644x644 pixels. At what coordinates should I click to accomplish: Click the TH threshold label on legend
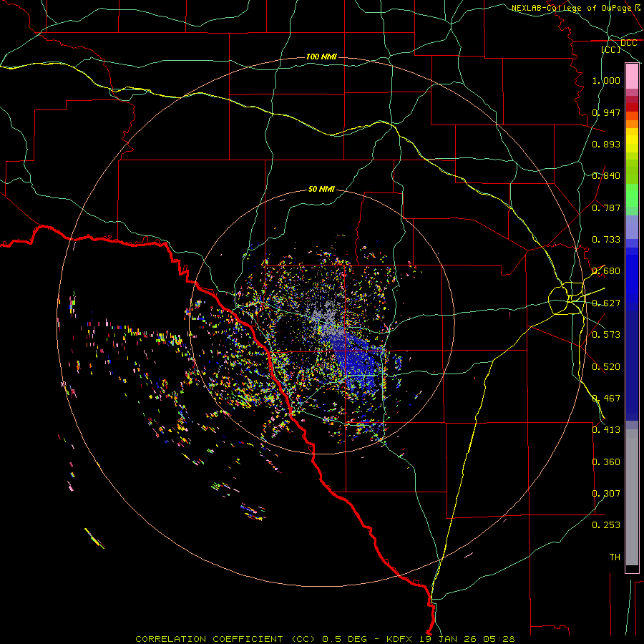[615, 557]
